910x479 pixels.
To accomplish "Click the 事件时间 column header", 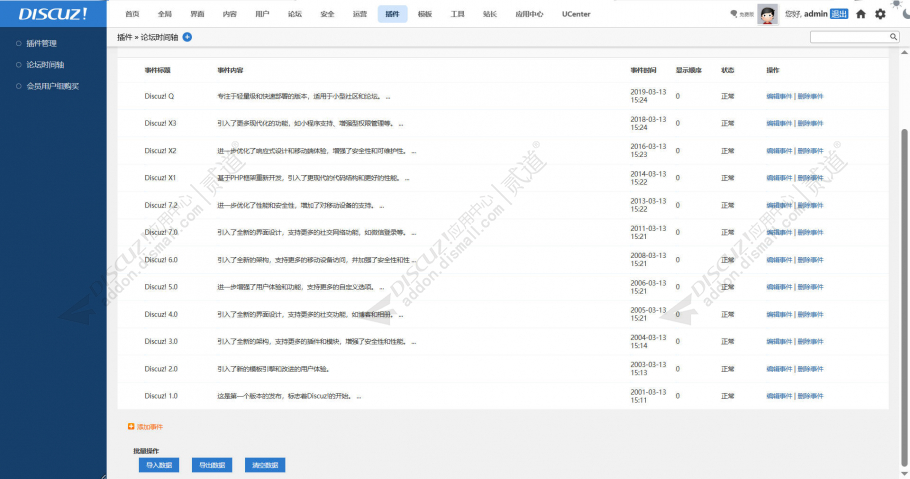I will [x=643, y=70].
